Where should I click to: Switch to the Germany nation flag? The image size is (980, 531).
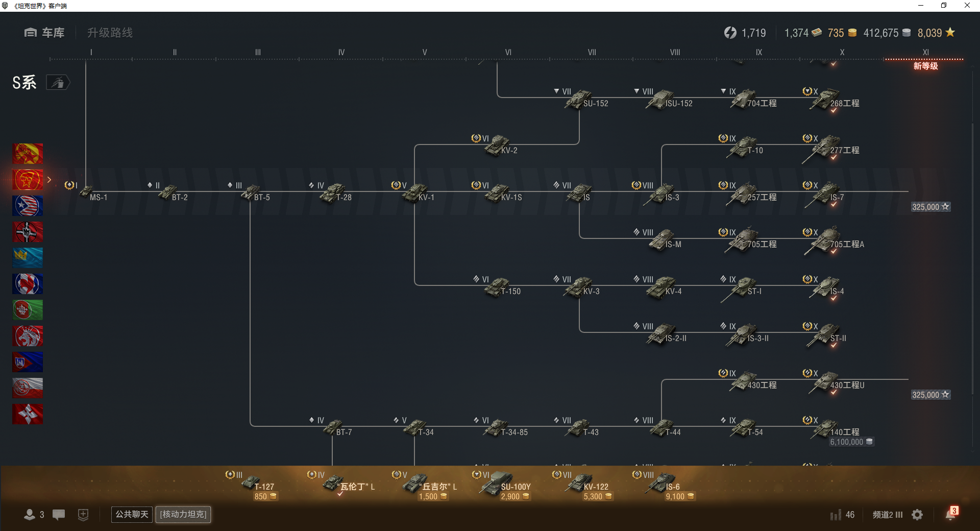[x=28, y=232]
